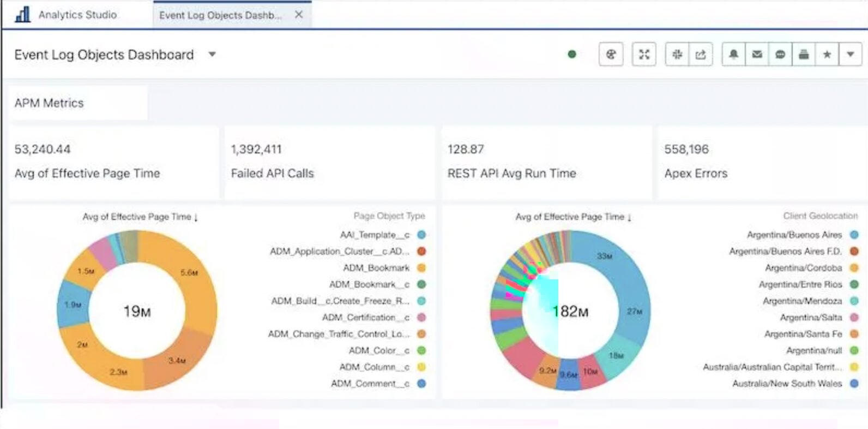Click the 9.6M blue segment of right donut

(569, 374)
